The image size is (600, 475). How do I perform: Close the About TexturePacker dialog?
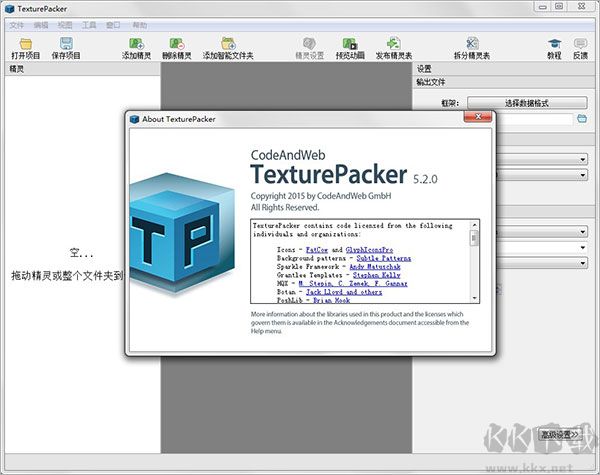478,116
